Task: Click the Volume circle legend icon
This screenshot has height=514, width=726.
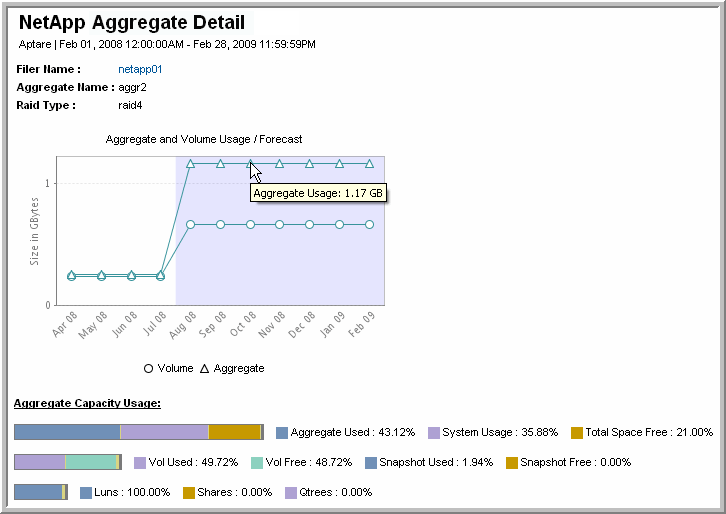Action: (149, 369)
